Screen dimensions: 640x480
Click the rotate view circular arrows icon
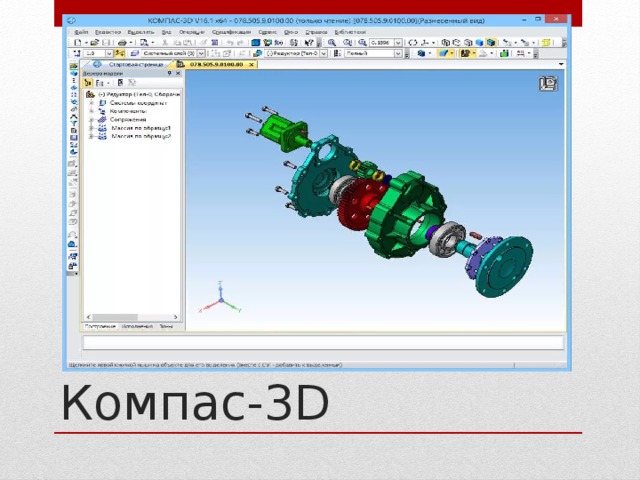(x=413, y=42)
